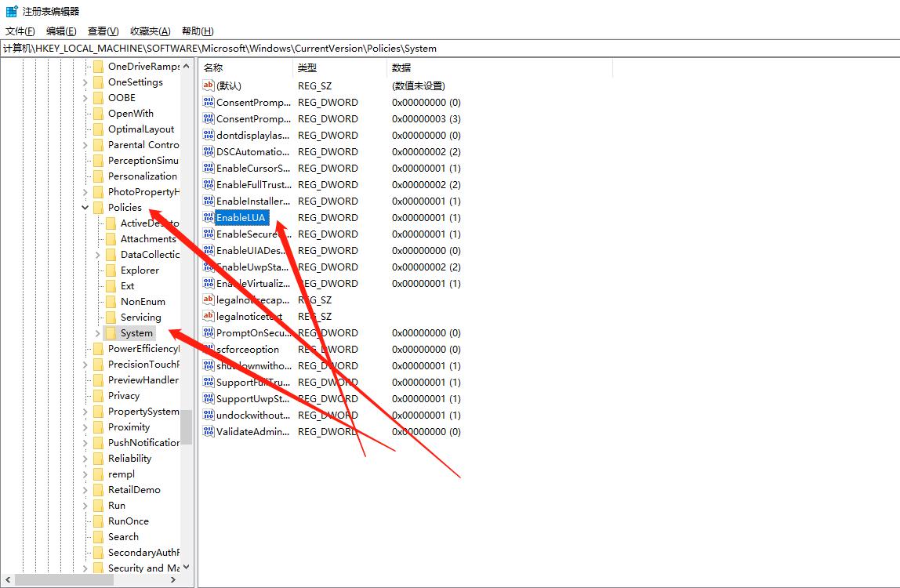Click the Explorer folder icon
900x588 pixels.
tap(111, 270)
